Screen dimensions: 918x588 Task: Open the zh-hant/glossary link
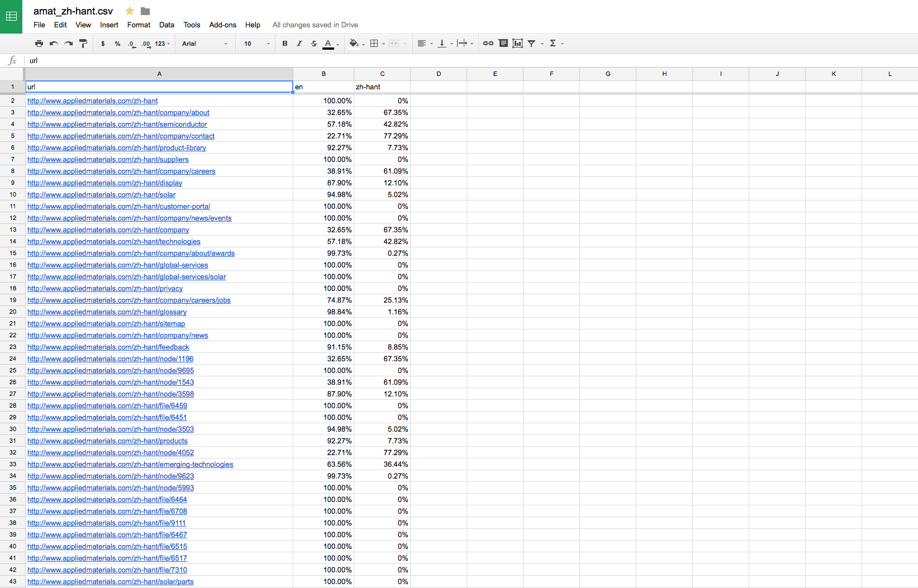click(x=107, y=312)
